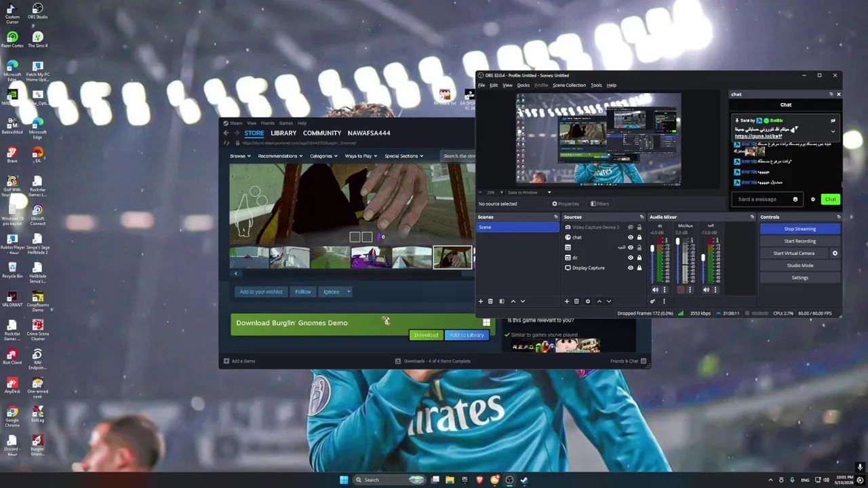Open Windows Start menu

[344, 480]
